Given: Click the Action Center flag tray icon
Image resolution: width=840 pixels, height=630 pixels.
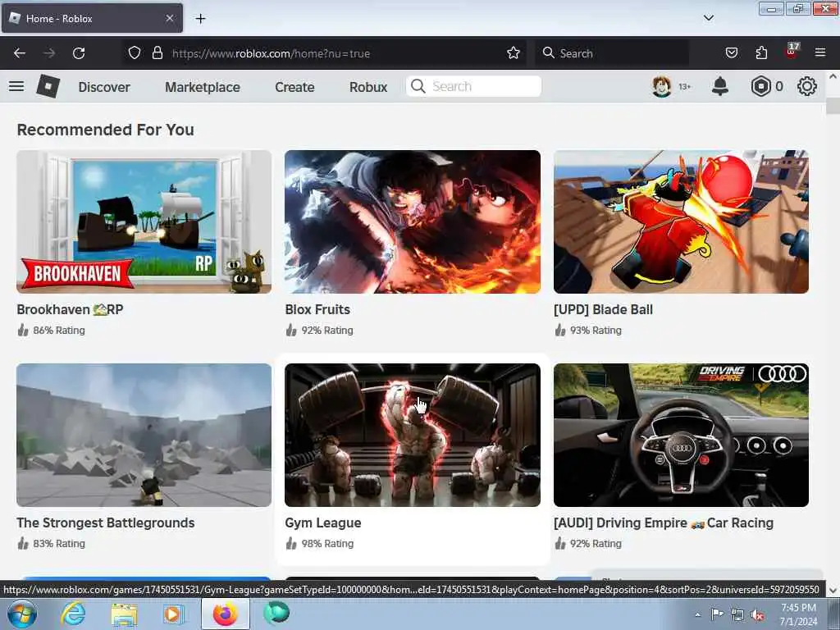Looking at the screenshot, I should [717, 614].
